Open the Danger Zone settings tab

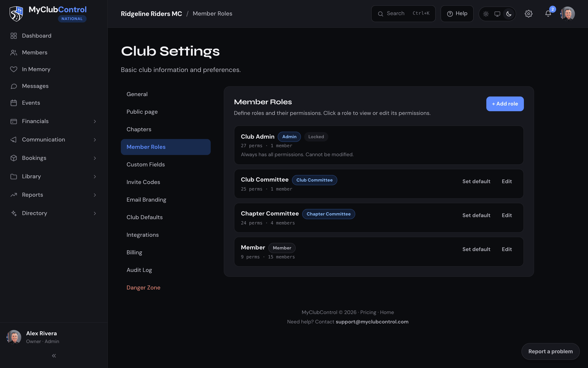[x=166, y=288]
